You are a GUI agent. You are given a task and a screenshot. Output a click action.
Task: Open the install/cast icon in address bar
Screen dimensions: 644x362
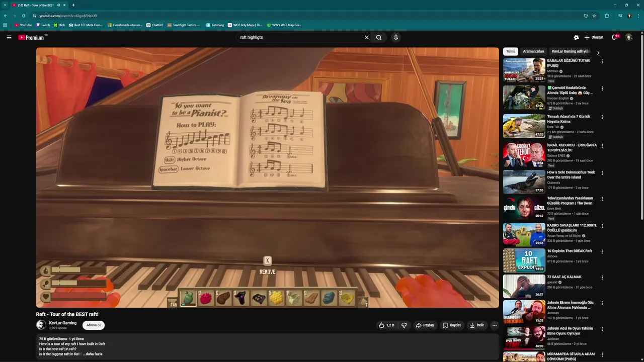[x=586, y=16]
